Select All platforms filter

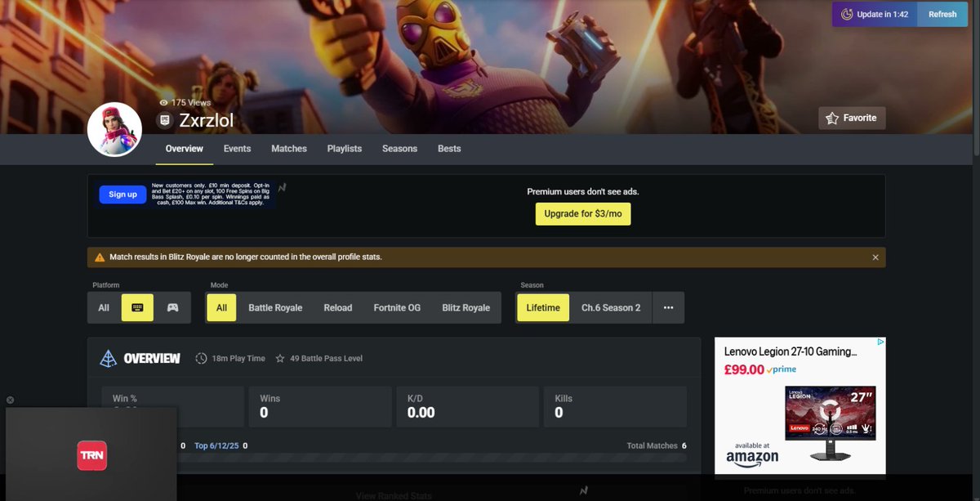pyautogui.click(x=104, y=308)
